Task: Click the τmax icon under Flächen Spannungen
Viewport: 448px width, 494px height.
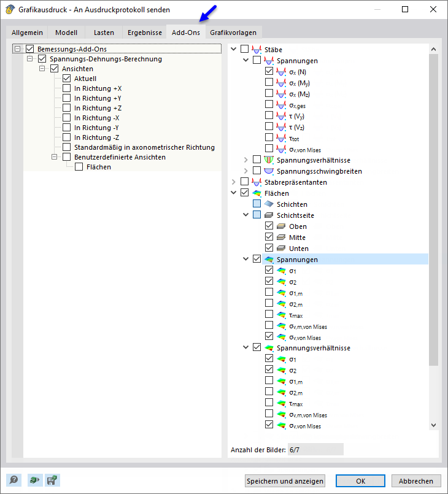Action: coord(281,315)
